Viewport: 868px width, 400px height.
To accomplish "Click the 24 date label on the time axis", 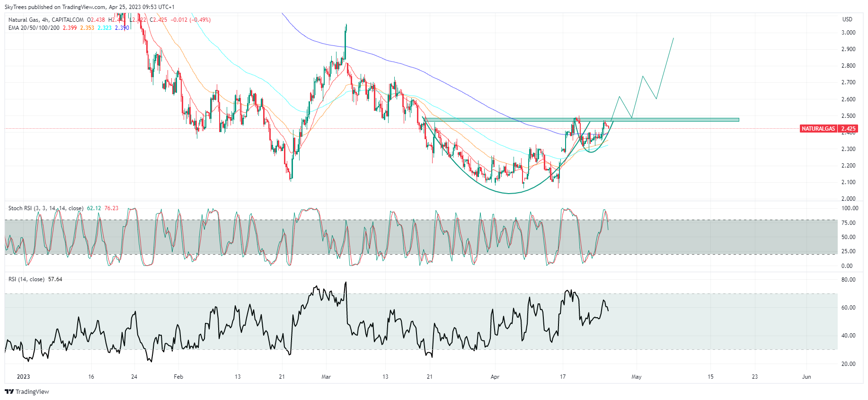I will 134,377.
